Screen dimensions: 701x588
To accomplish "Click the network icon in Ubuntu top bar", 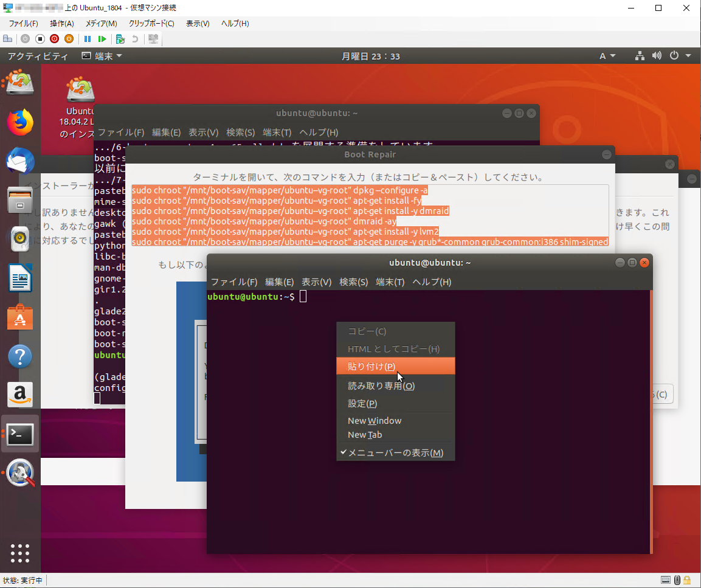I will point(640,56).
